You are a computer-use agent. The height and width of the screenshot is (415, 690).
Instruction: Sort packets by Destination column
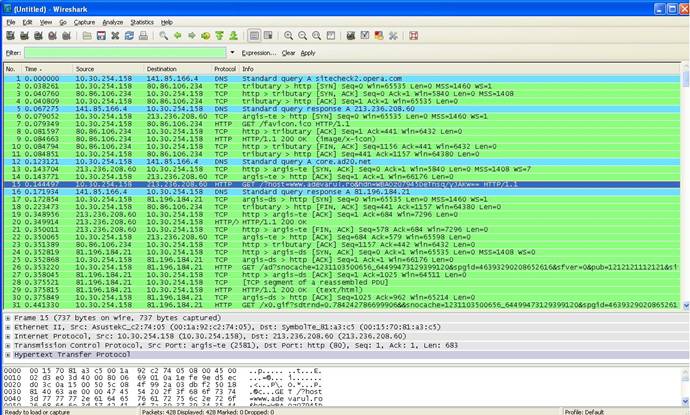177,69
